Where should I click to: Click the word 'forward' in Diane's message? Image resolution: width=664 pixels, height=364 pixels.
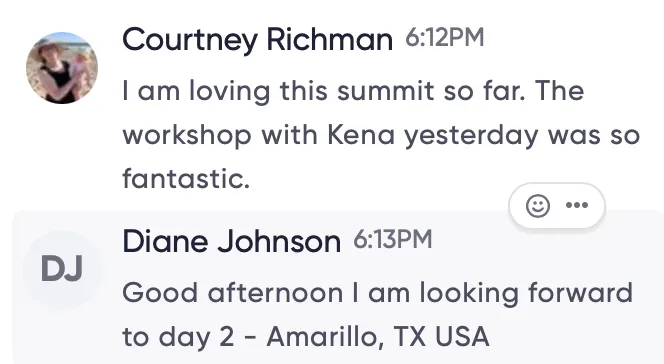coord(581,292)
